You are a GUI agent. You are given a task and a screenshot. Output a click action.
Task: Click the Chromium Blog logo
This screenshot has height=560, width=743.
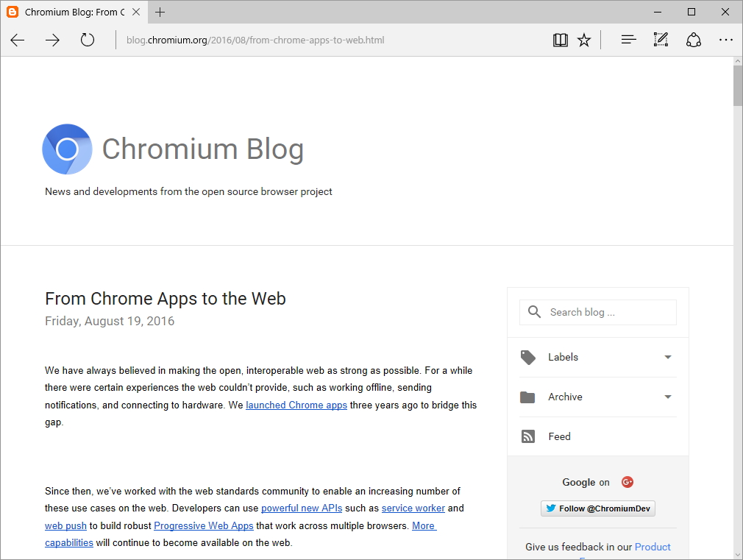[x=67, y=149]
